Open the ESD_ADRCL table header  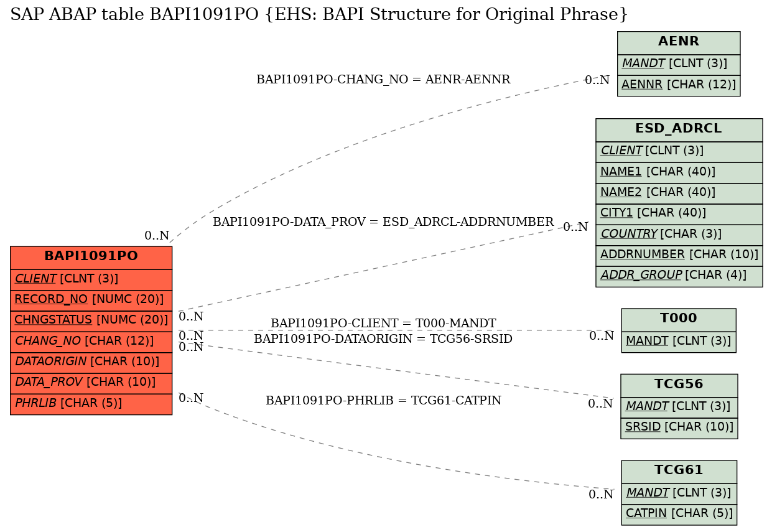click(679, 129)
